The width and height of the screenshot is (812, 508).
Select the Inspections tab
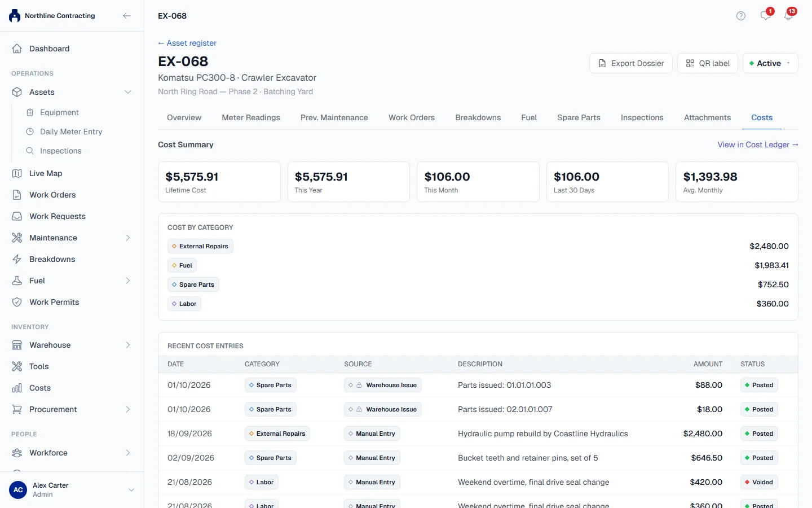coord(642,117)
